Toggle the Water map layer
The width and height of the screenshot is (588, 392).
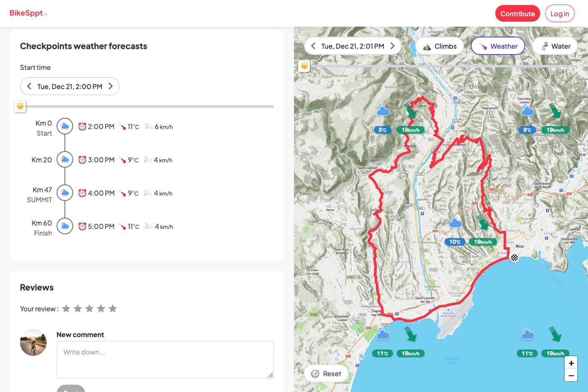555,46
